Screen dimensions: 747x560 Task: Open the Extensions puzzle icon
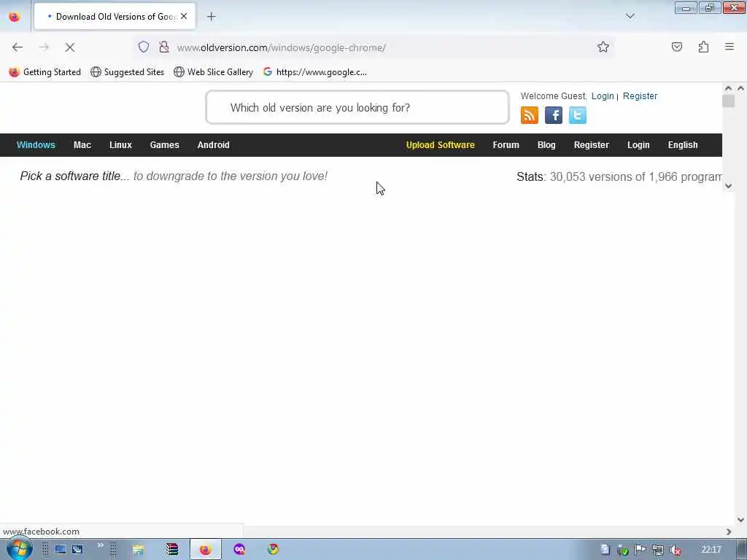[703, 47]
